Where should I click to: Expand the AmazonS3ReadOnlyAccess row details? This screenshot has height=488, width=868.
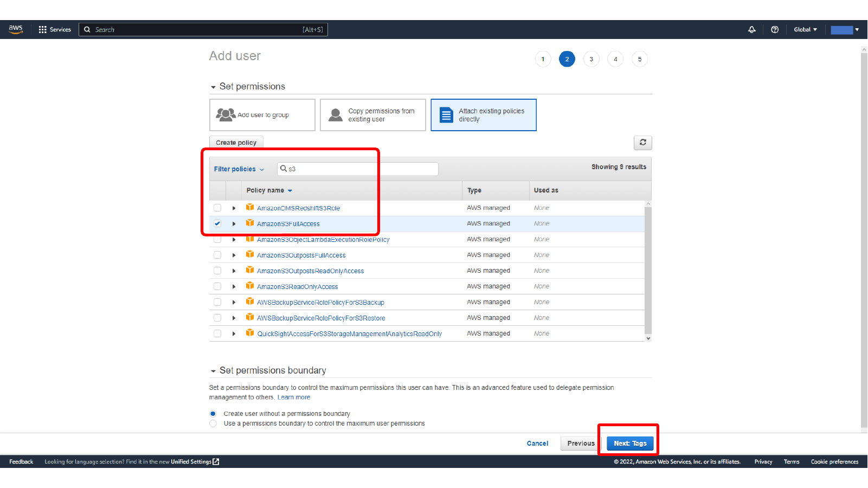(x=234, y=287)
